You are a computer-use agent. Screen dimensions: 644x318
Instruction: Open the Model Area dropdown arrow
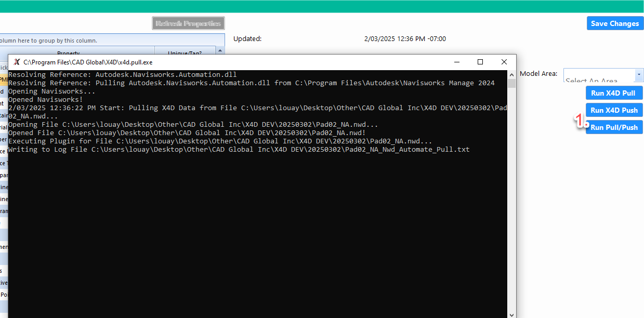639,75
